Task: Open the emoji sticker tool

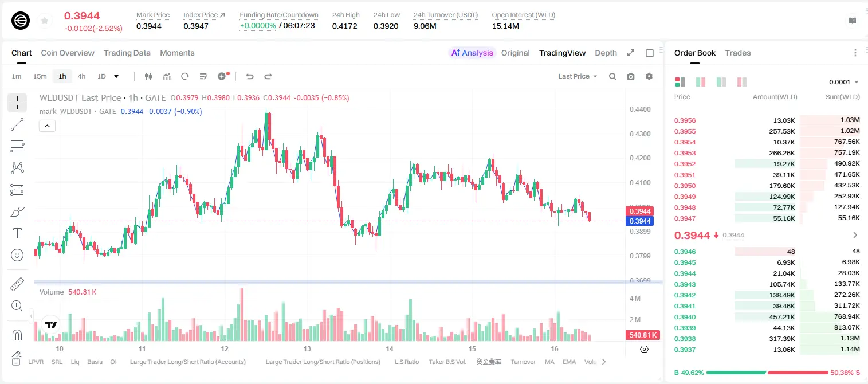Action: [x=17, y=255]
